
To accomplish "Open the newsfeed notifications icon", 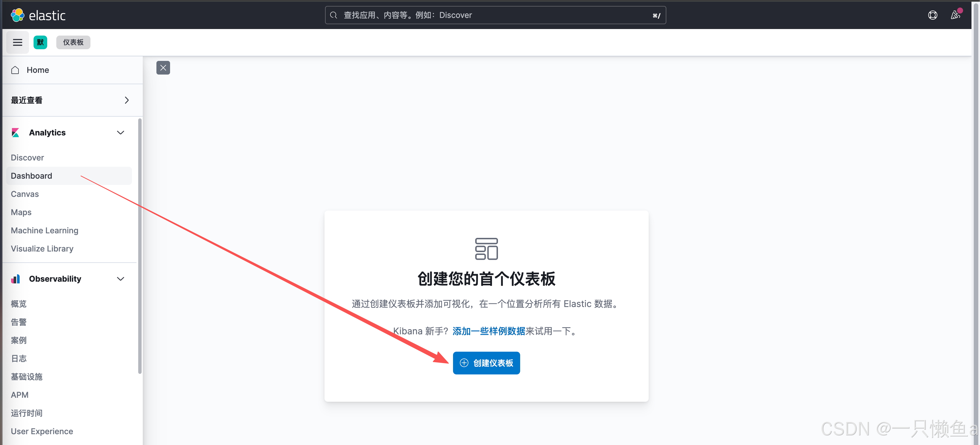I will pos(955,15).
